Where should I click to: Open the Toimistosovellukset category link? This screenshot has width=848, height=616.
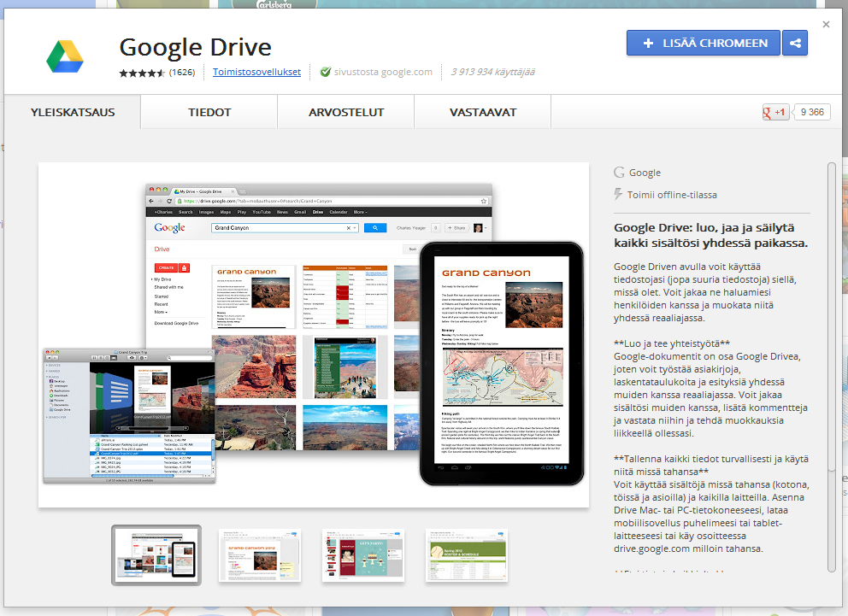click(x=256, y=73)
